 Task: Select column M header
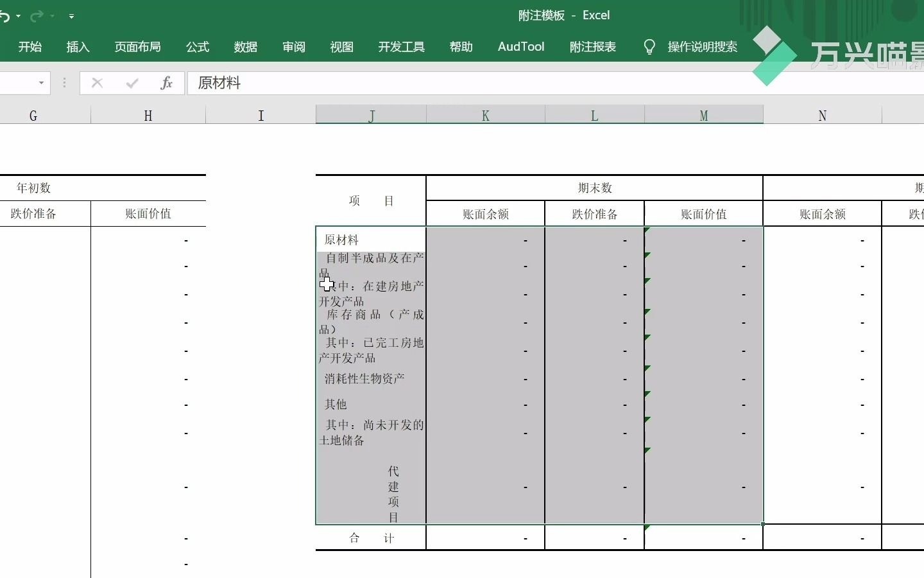pyautogui.click(x=704, y=116)
